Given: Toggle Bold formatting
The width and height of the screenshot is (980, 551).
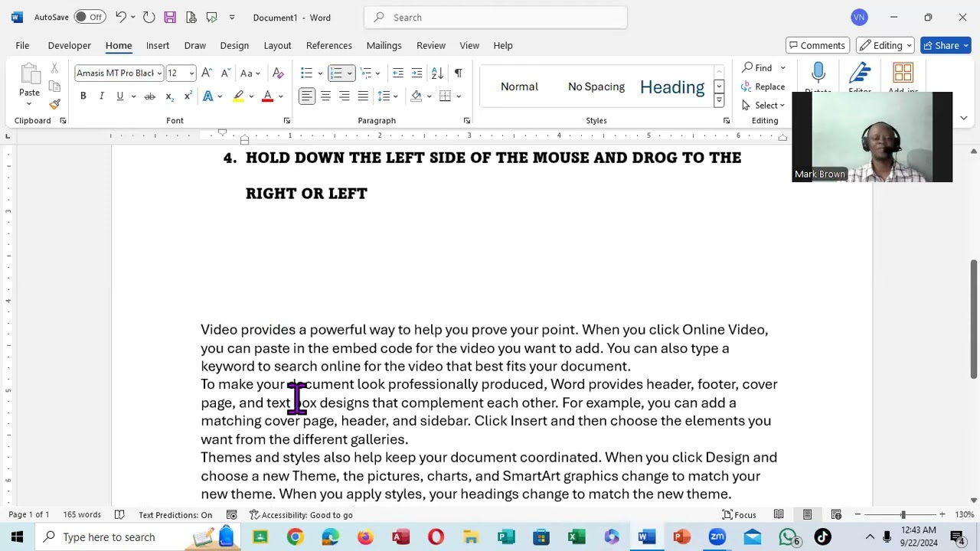Looking at the screenshot, I should pos(83,96).
